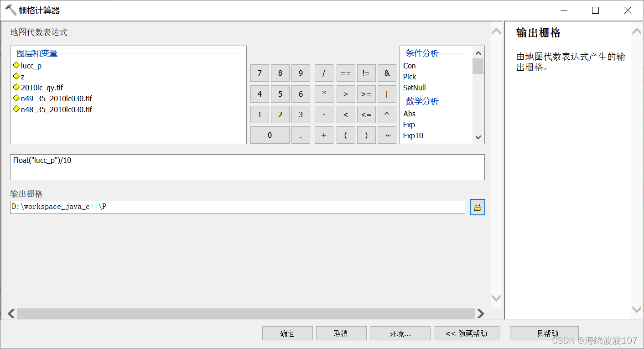
Task: Insert the ~ NOT operator button
Action: (387, 135)
